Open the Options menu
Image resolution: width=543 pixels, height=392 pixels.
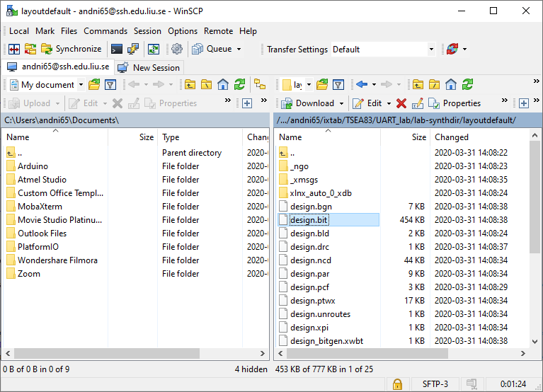click(x=183, y=31)
